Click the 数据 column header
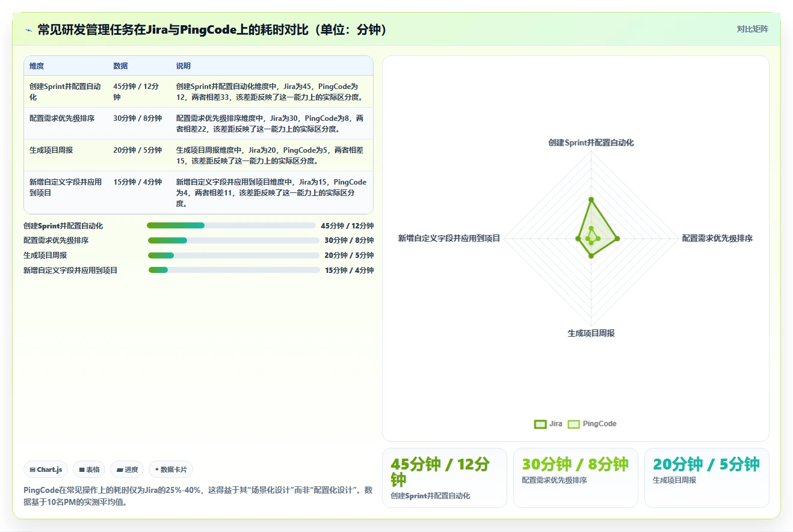The image size is (793, 532). pos(120,66)
